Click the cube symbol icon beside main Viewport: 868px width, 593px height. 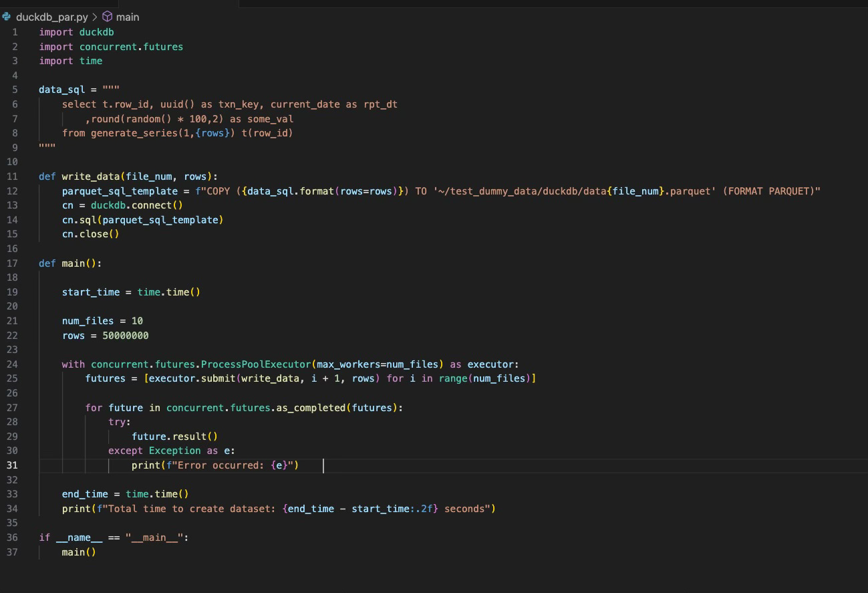[107, 17]
